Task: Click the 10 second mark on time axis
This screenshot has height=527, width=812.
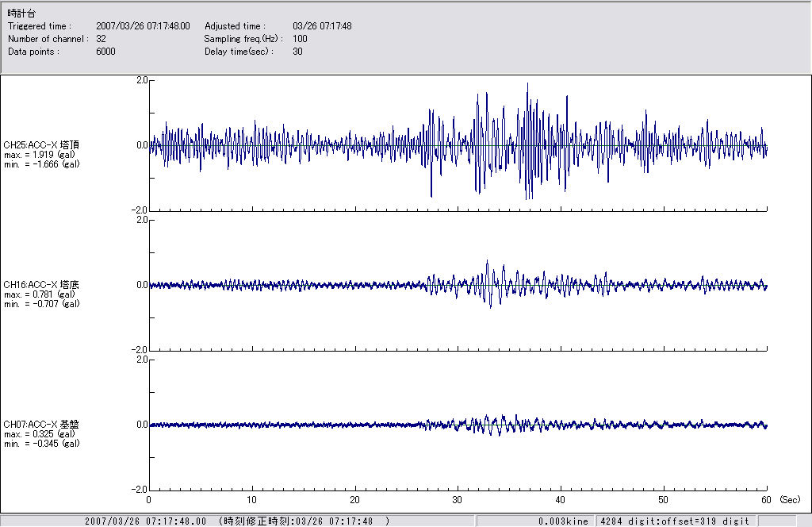Action: tap(251, 501)
